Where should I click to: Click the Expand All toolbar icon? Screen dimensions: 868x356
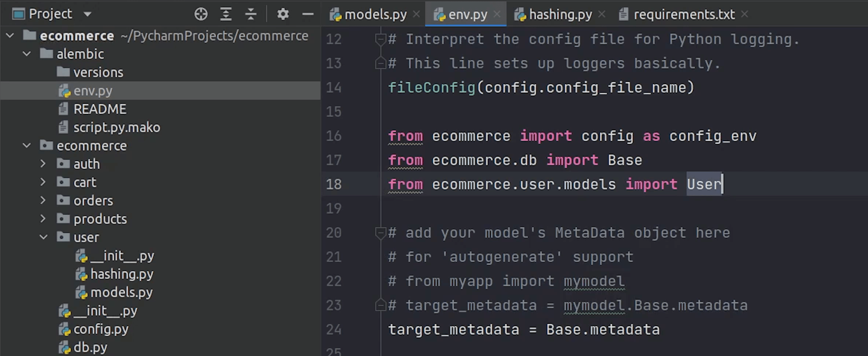click(226, 14)
